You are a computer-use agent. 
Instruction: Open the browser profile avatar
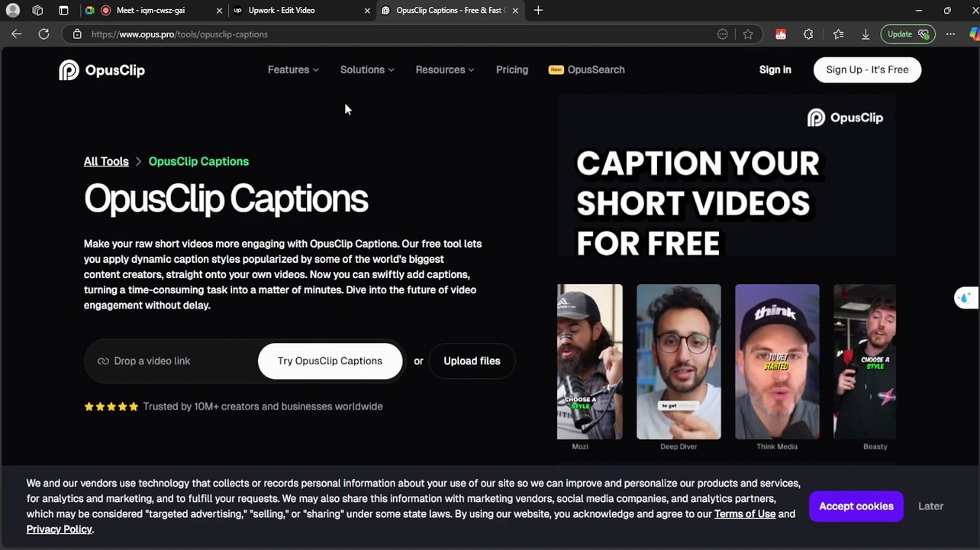12,11
